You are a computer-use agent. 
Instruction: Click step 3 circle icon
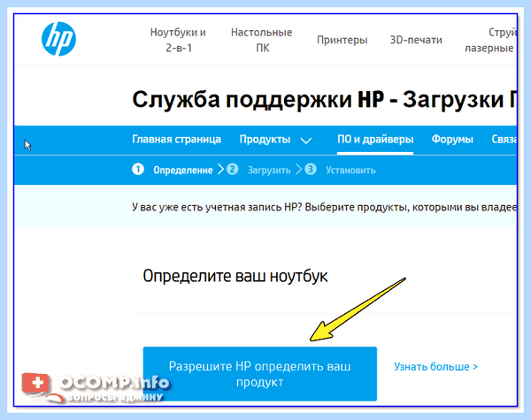(311, 169)
